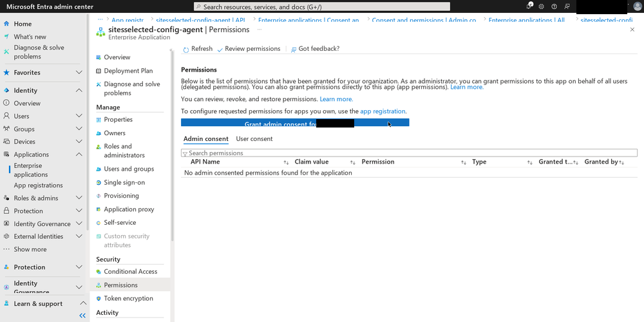Viewport: 644px width, 322px height.
Task: Click the Overview icon in the resource menu
Action: point(99,57)
